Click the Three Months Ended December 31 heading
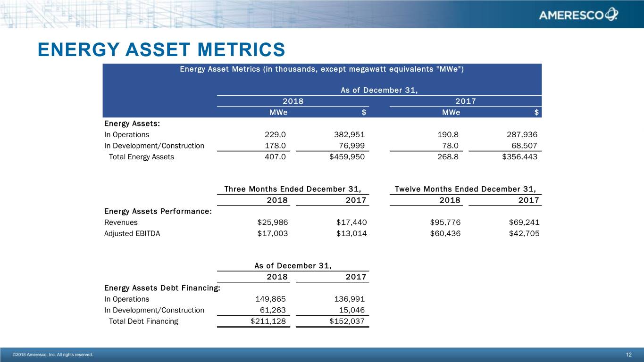 click(293, 189)
